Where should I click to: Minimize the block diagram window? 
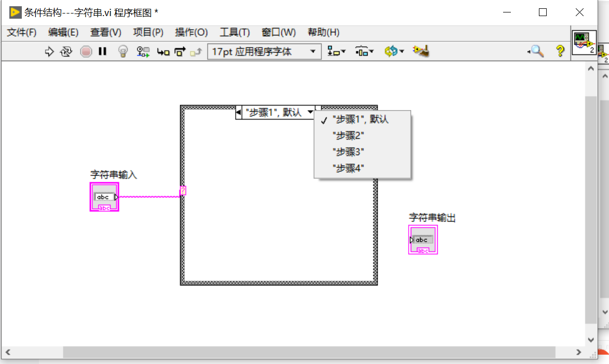click(x=507, y=12)
